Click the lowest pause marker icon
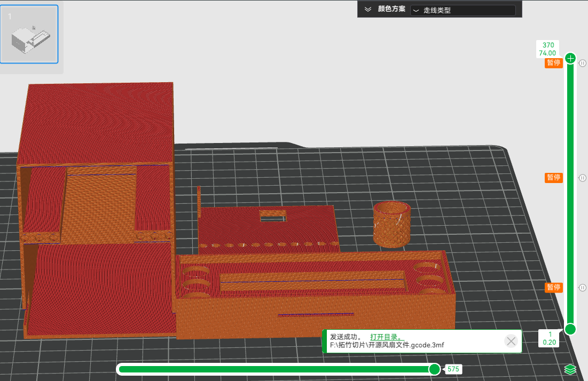 tap(583, 288)
